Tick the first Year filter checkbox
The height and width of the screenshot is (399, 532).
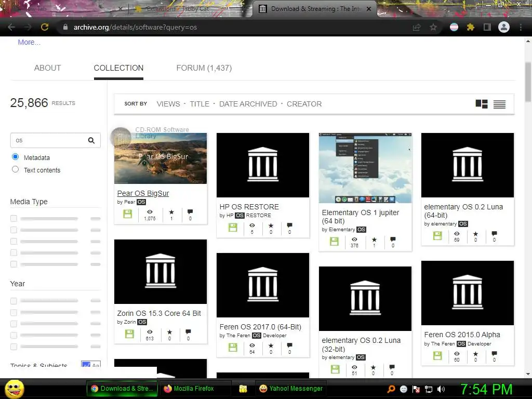pos(14,301)
